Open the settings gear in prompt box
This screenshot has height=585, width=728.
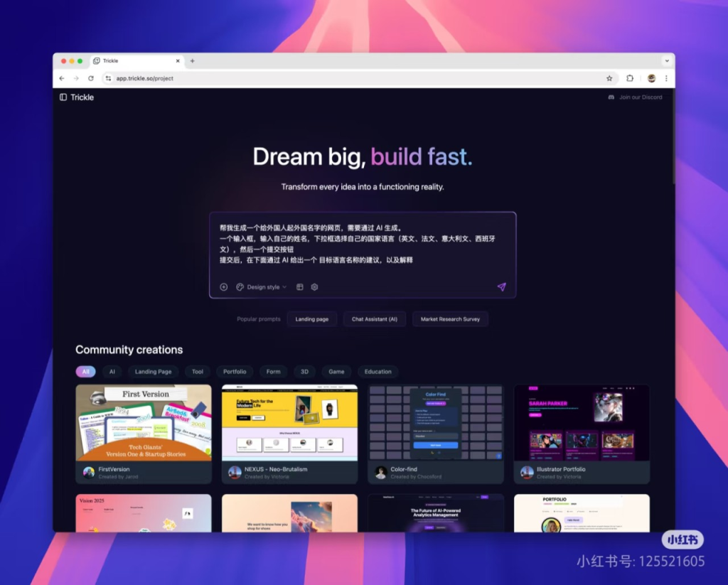point(314,287)
